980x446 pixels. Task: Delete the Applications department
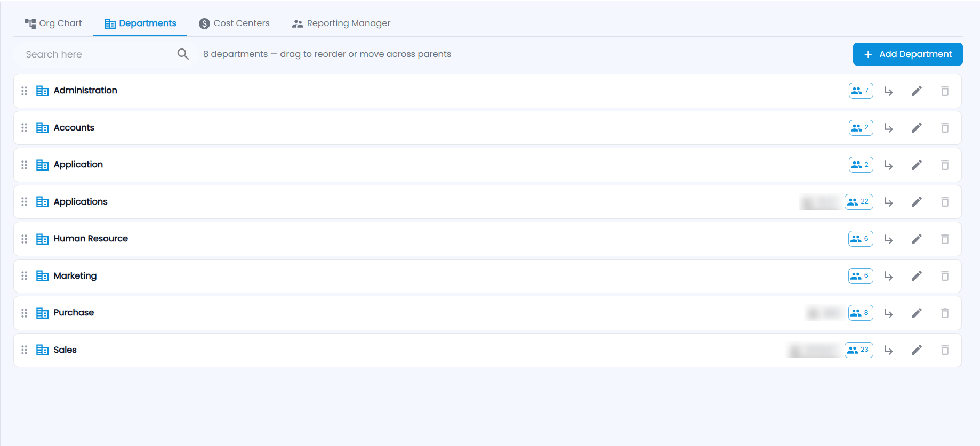click(945, 202)
